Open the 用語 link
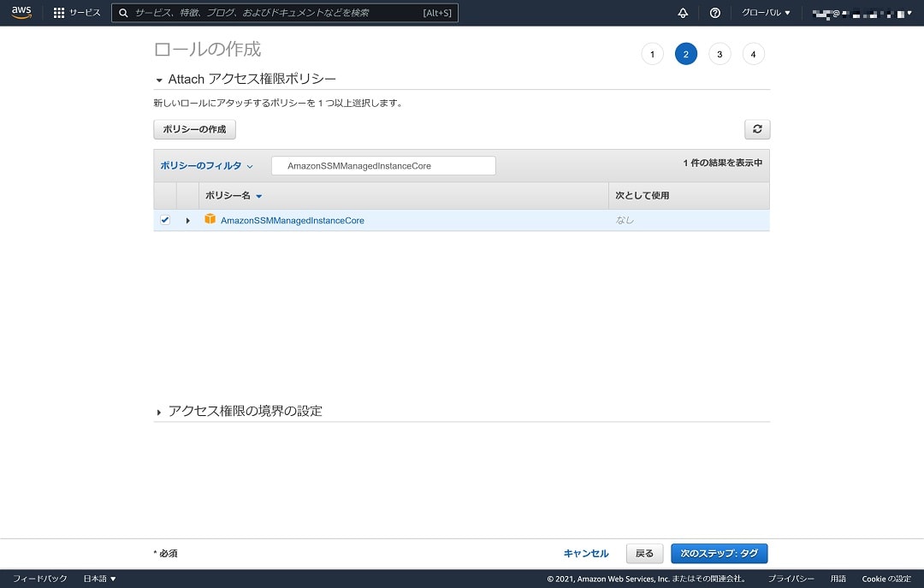The height and width of the screenshot is (588, 924). (x=838, y=579)
